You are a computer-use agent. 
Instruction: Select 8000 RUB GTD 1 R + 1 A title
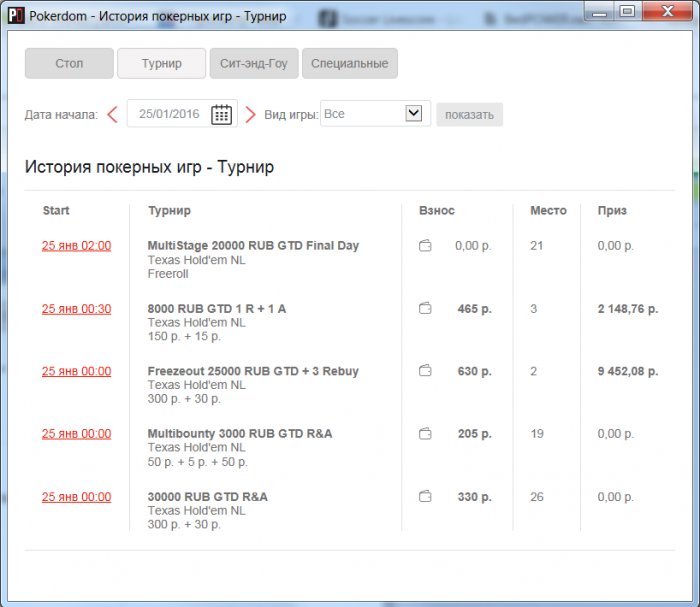217,309
